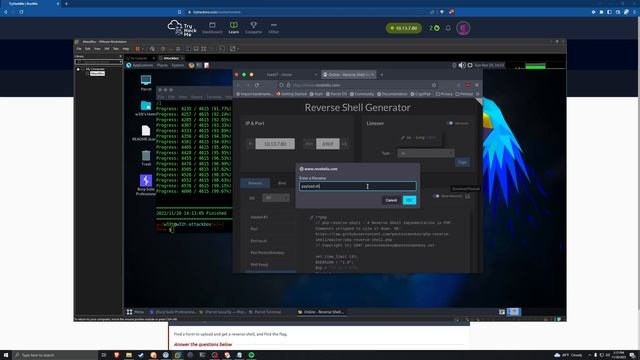The height and width of the screenshot is (360, 640).
Task: Switch to Burp Suite Professional taskbar entry
Action: point(173,312)
